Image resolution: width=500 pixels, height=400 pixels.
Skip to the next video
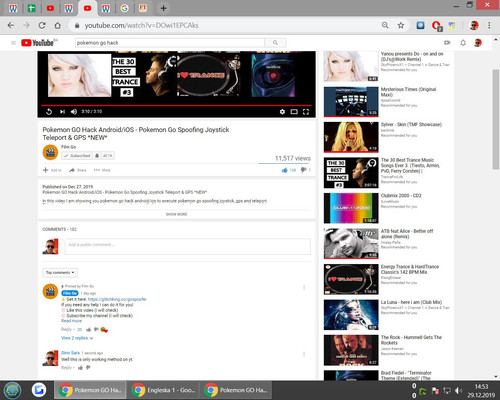point(62,112)
